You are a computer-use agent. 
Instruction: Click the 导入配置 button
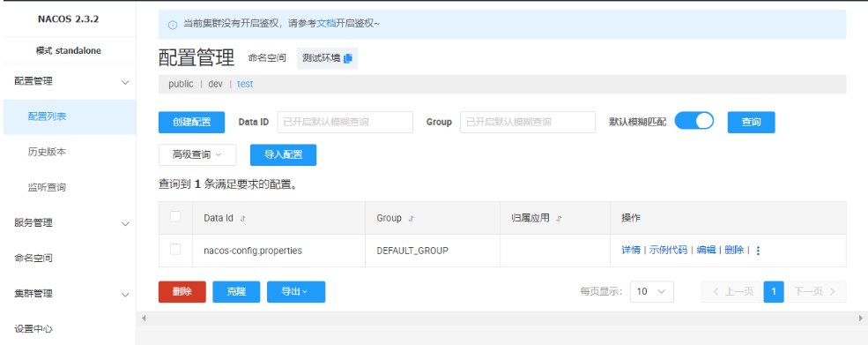click(x=284, y=155)
